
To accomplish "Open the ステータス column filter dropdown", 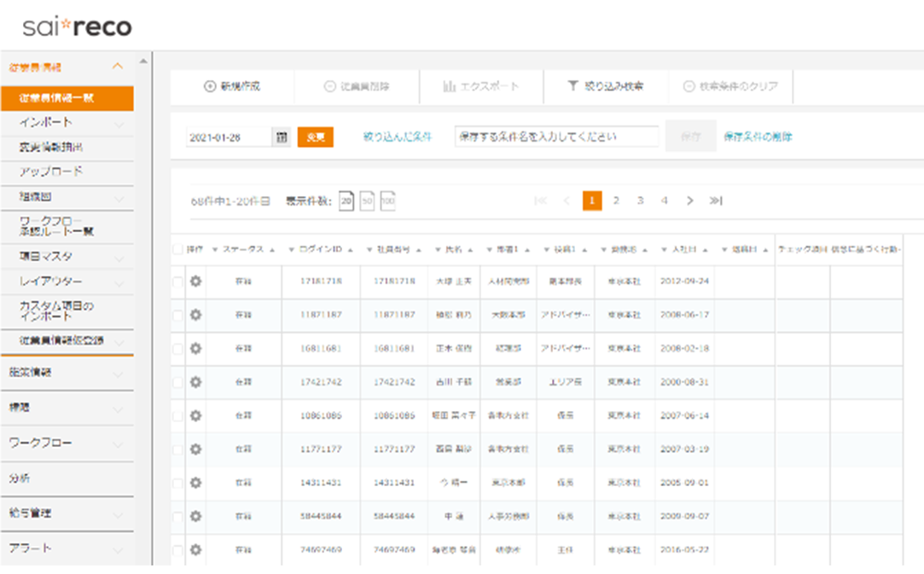I will tap(215, 250).
